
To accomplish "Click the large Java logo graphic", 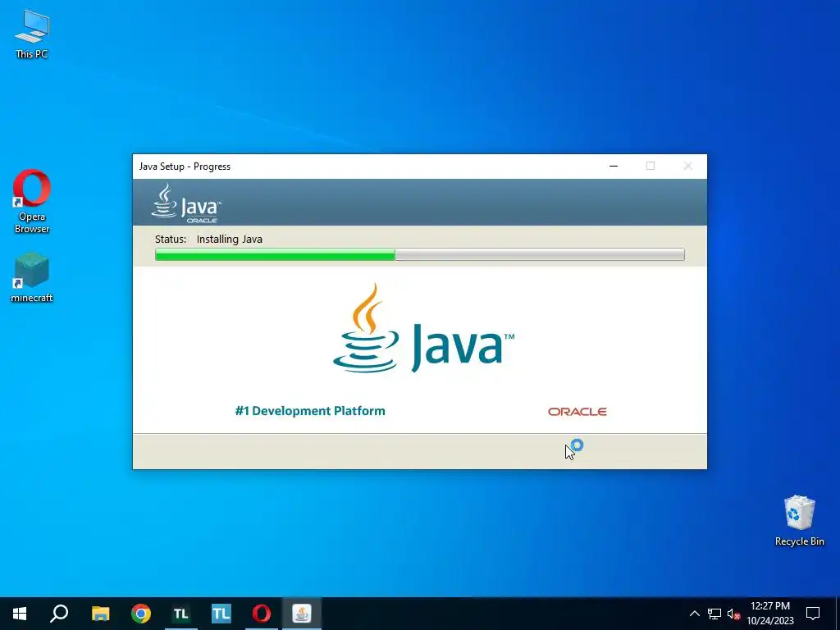I will pos(424,328).
